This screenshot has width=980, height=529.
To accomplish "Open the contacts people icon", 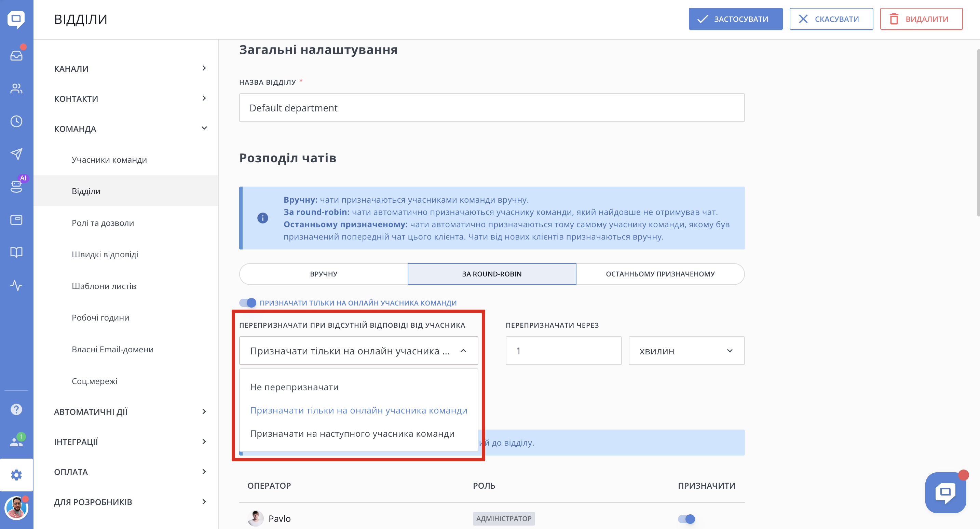I will pyautogui.click(x=16, y=88).
